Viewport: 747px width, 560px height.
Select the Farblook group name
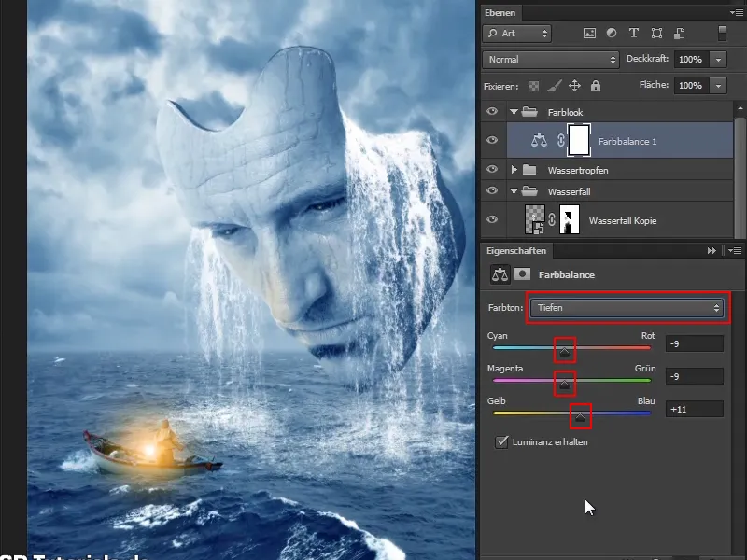[565, 112]
